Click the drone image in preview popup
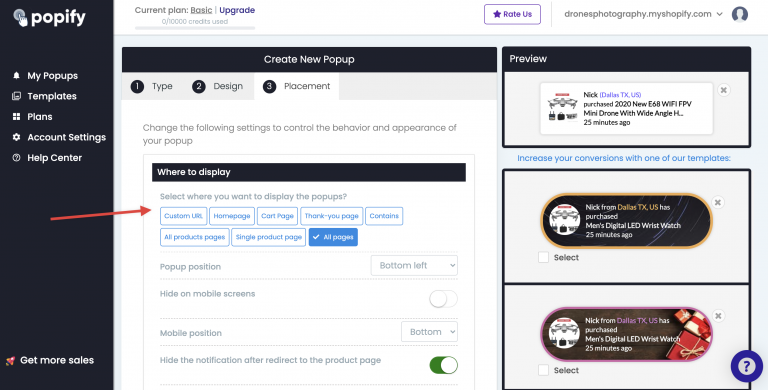 (562, 108)
